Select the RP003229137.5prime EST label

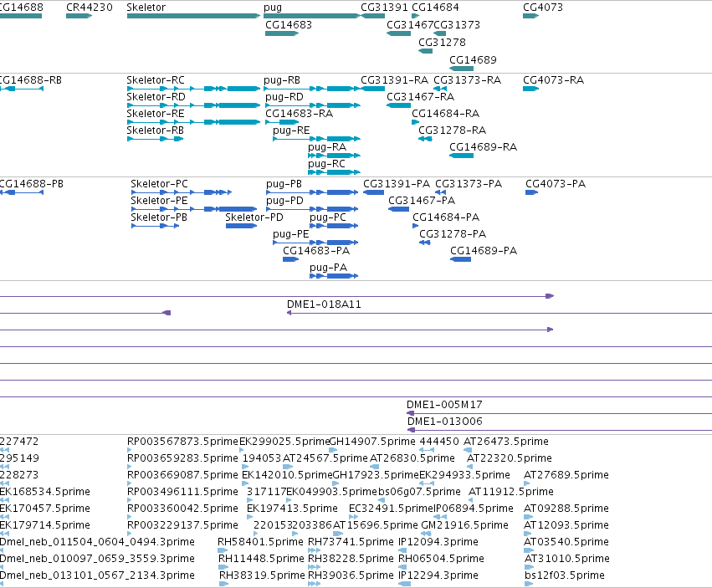pos(182,525)
